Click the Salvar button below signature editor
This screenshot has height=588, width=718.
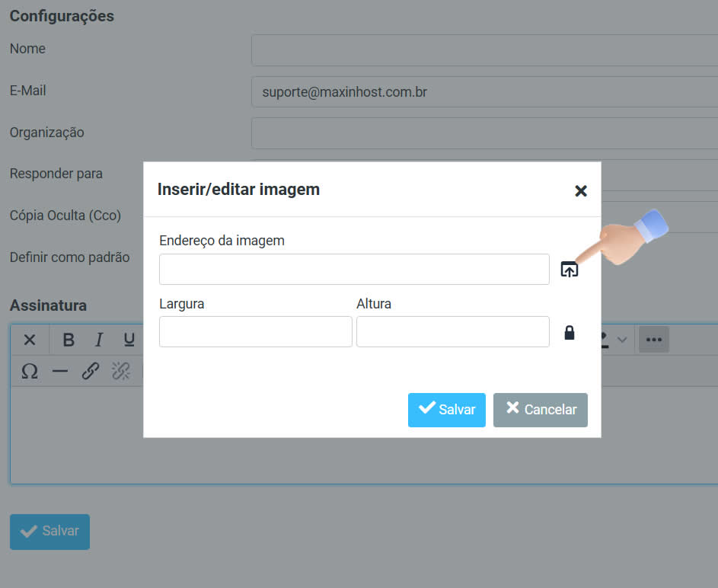tap(49, 532)
